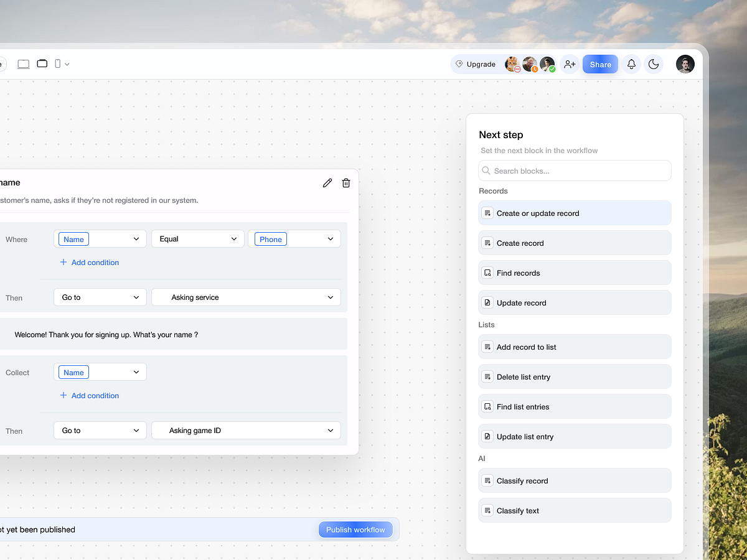Open notifications via the bell icon
Screen dimensions: 747x560
631,64
